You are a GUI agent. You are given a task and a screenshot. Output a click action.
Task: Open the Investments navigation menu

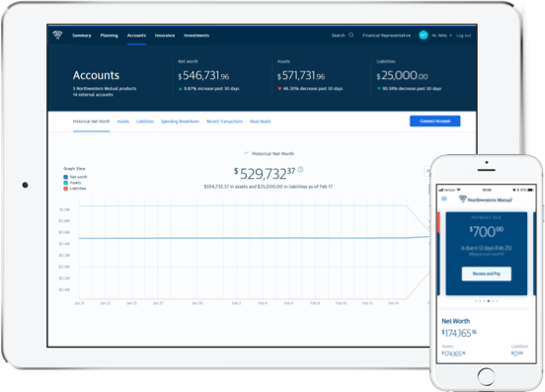pos(196,36)
